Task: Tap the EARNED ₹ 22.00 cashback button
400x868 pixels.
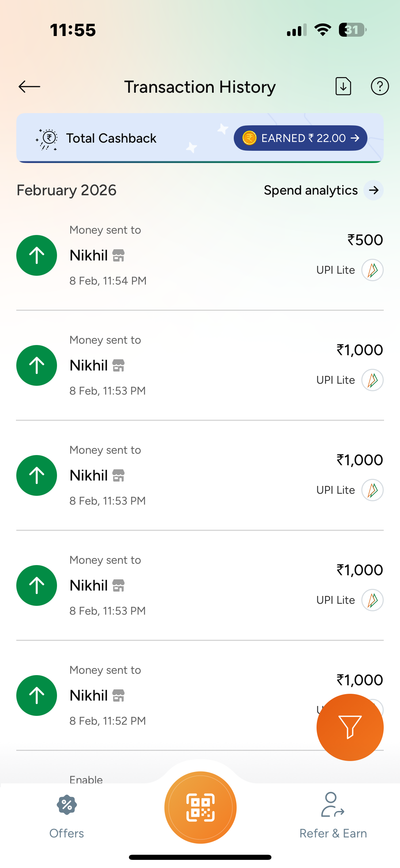Action: pos(300,138)
